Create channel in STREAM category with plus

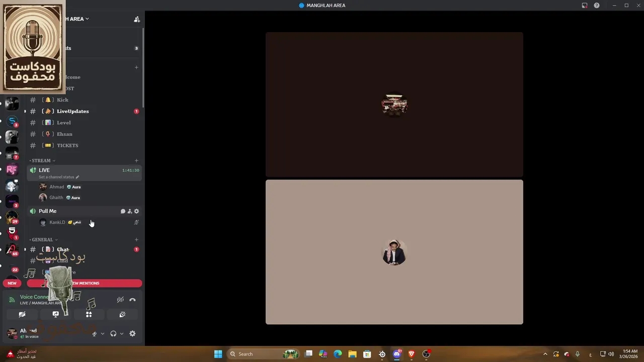[x=136, y=161]
